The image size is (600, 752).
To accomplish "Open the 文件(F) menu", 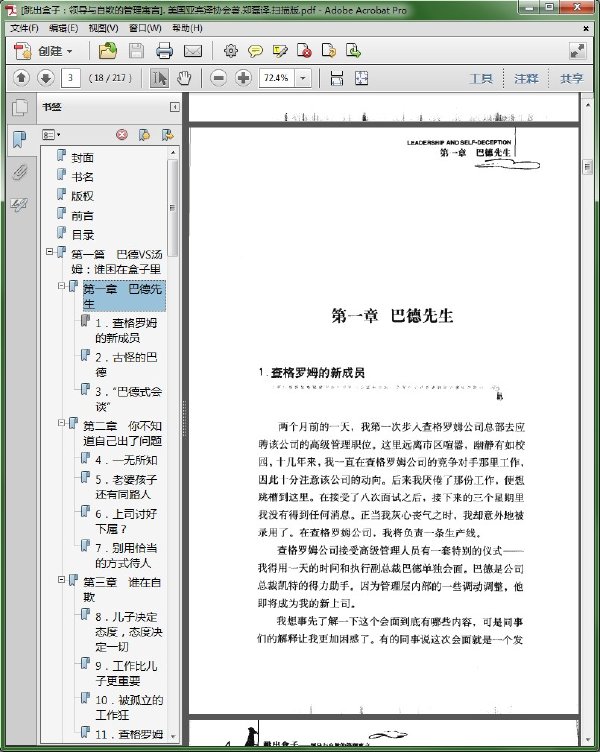I will [x=24, y=28].
